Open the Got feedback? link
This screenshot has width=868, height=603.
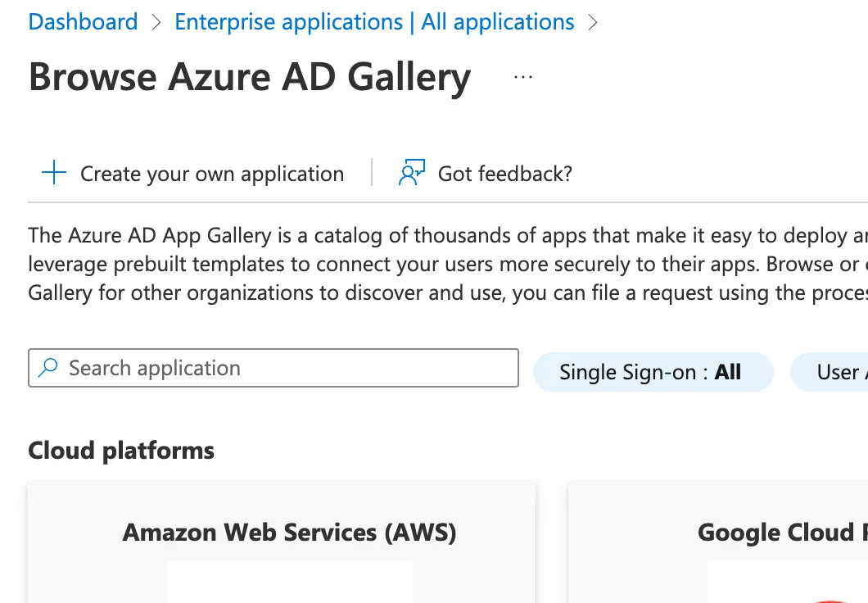(x=505, y=174)
